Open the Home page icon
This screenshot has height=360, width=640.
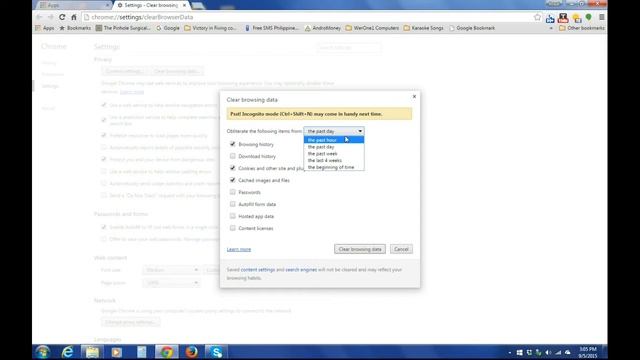tap(74, 17)
